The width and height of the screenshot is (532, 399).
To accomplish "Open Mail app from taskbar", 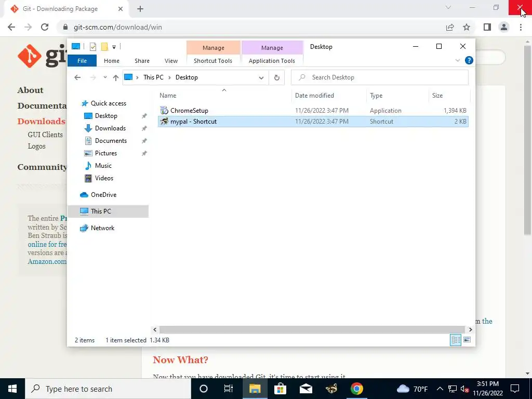I will coord(306,389).
